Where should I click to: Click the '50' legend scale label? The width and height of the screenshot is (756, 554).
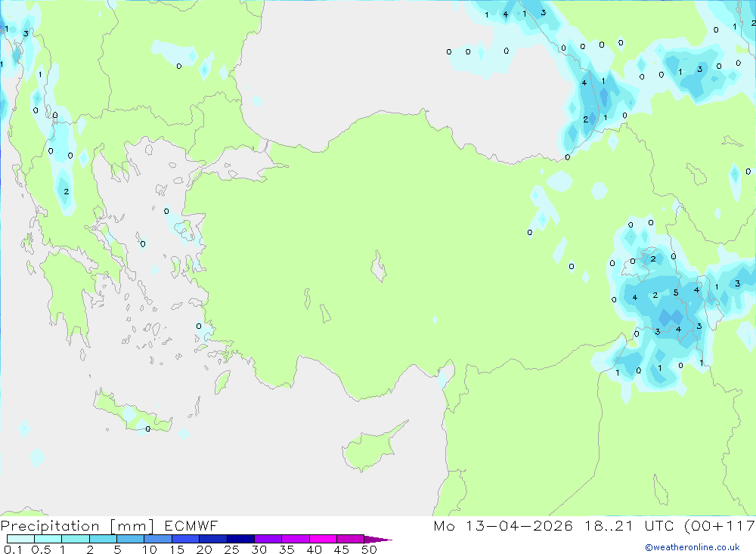370,549
